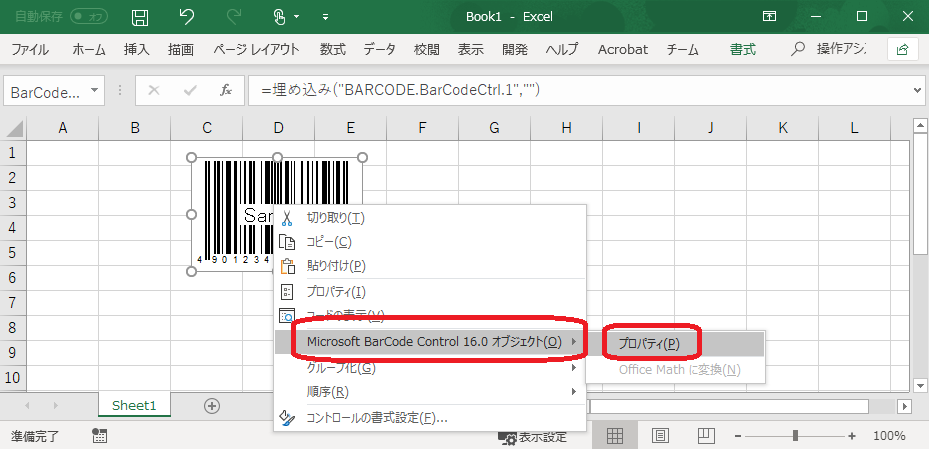Open Quick Access Toolbar customize arrow

325,17
